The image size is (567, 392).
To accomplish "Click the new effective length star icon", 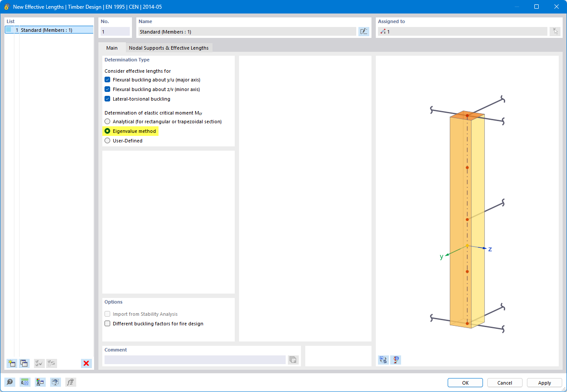I will tap(12, 363).
